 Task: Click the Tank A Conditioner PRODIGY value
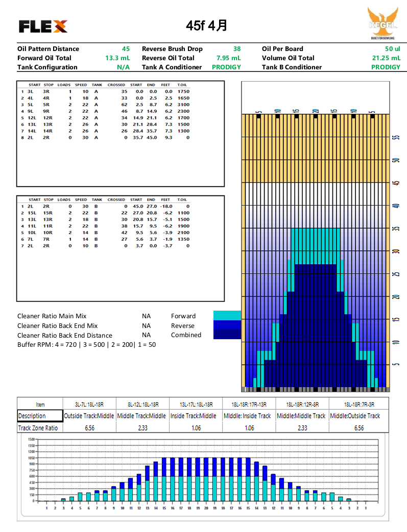pos(226,67)
